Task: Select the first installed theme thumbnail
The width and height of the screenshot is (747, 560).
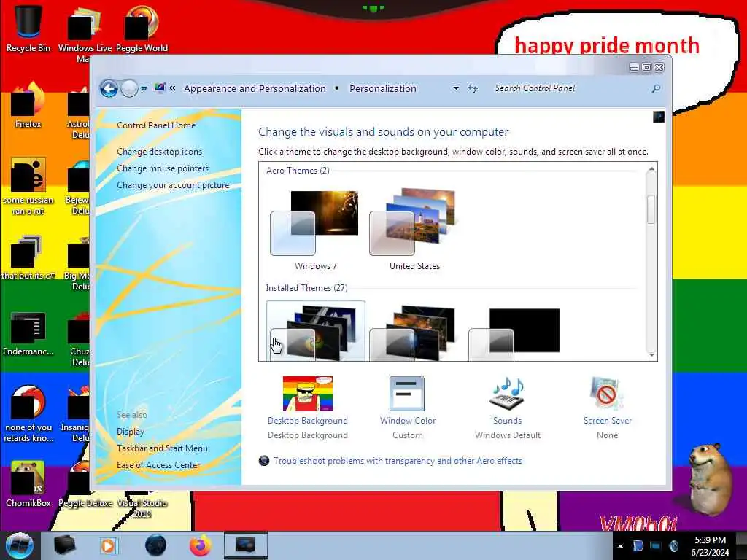Action: [315, 331]
